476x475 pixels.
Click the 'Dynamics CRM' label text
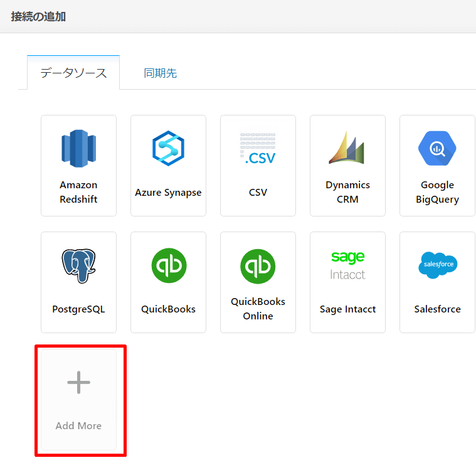347,192
